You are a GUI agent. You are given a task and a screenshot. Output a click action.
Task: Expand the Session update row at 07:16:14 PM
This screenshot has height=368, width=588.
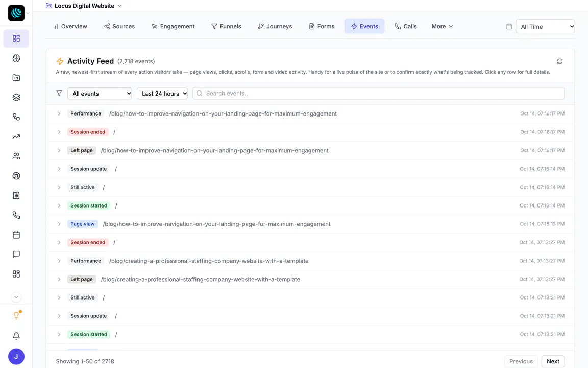pyautogui.click(x=310, y=169)
